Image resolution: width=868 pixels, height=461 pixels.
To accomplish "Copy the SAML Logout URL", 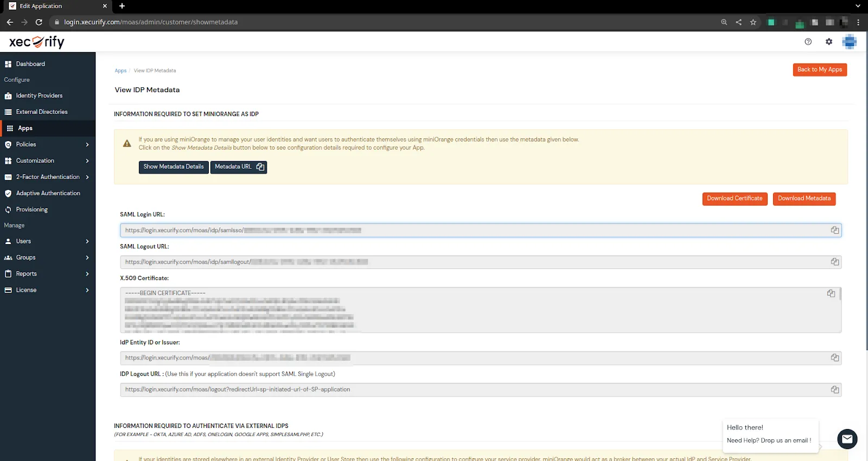I will tap(835, 262).
